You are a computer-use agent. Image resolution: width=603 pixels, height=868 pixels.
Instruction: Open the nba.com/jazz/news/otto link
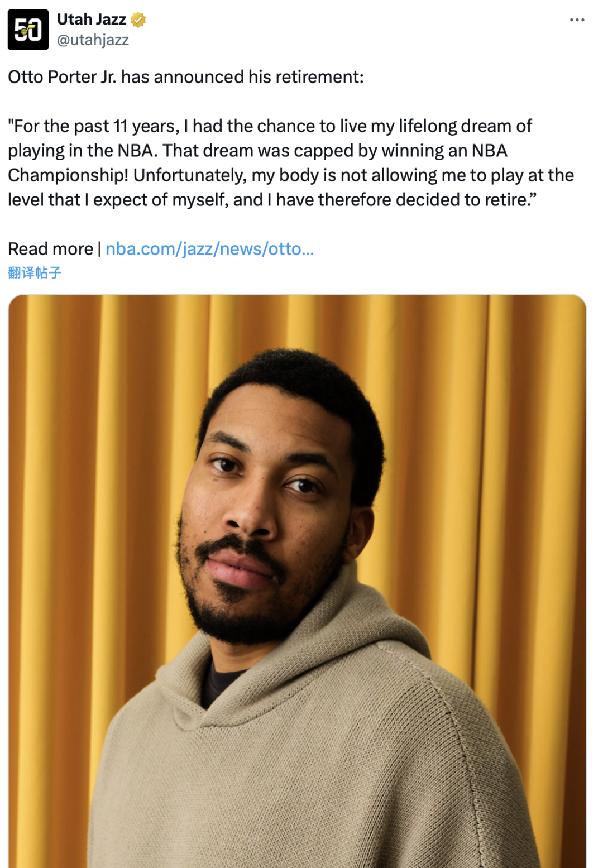(x=210, y=248)
